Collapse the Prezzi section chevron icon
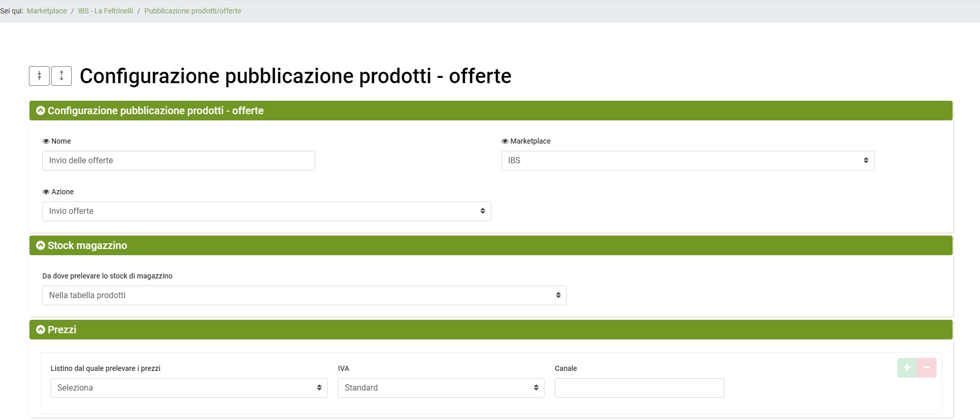The height and width of the screenshot is (420, 980). (x=41, y=330)
